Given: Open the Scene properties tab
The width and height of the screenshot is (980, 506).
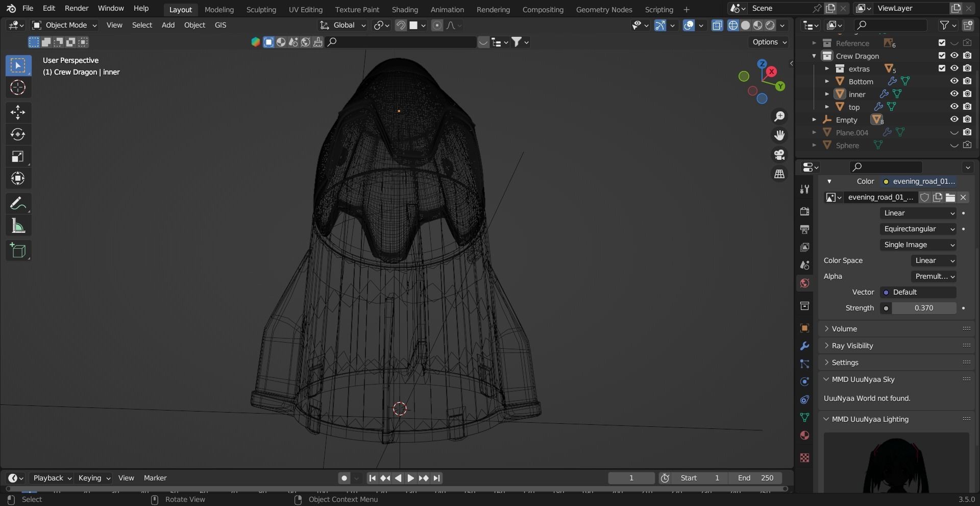Looking at the screenshot, I should [x=805, y=265].
